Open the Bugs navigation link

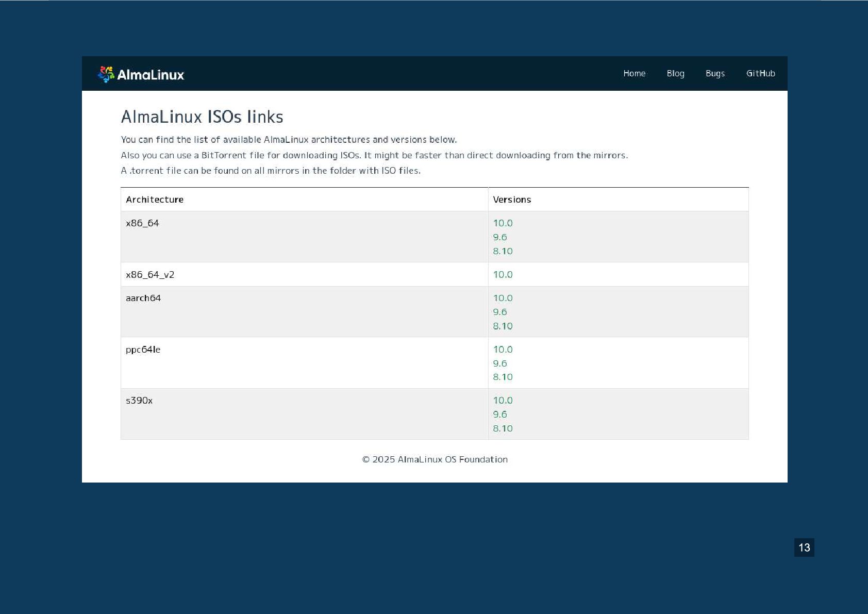[715, 73]
